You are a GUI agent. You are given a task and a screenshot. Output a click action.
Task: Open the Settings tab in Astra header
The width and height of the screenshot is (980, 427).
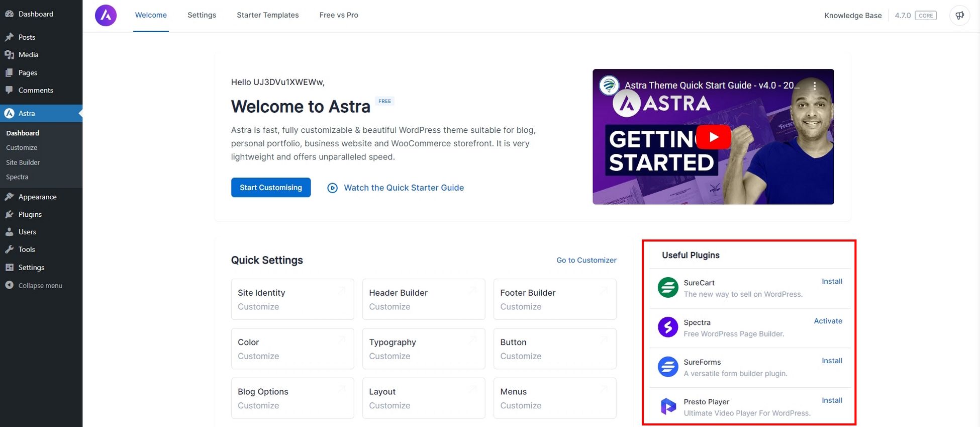pyautogui.click(x=202, y=15)
